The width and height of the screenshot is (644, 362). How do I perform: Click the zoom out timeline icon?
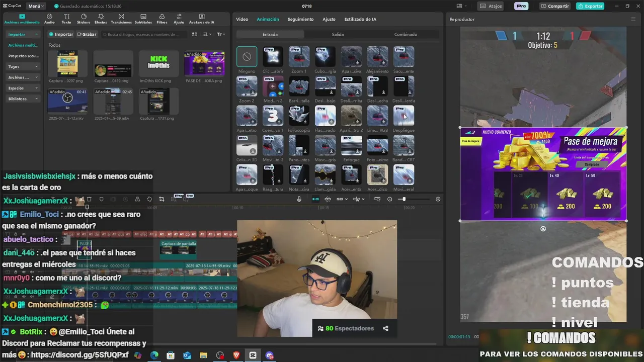pos(389,199)
